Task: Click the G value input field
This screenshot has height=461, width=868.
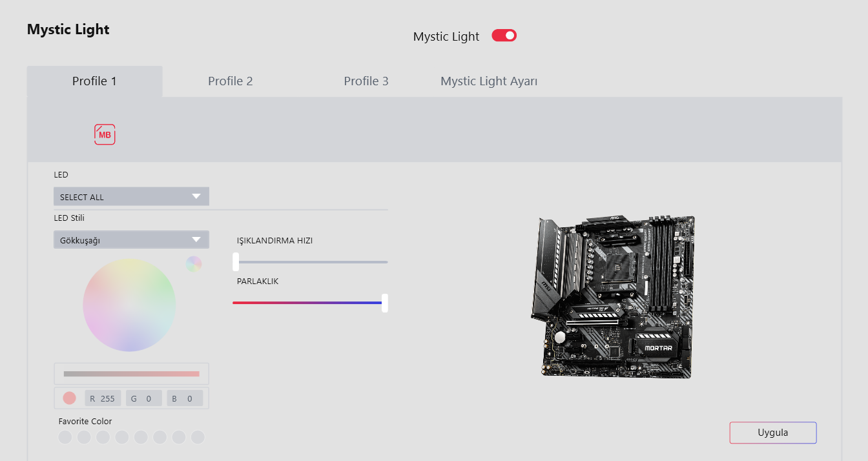Action: click(x=144, y=398)
